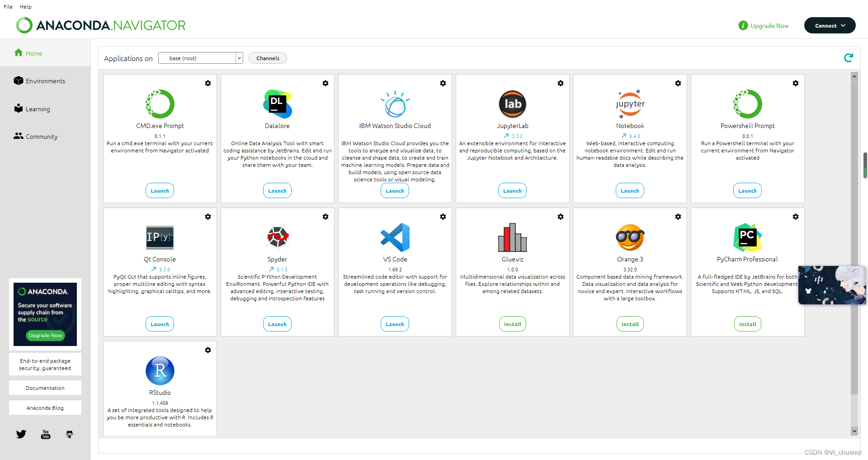This screenshot has width=868, height=460.
Task: Open the gear menu on CMD.exe Prompt card
Action: click(208, 83)
